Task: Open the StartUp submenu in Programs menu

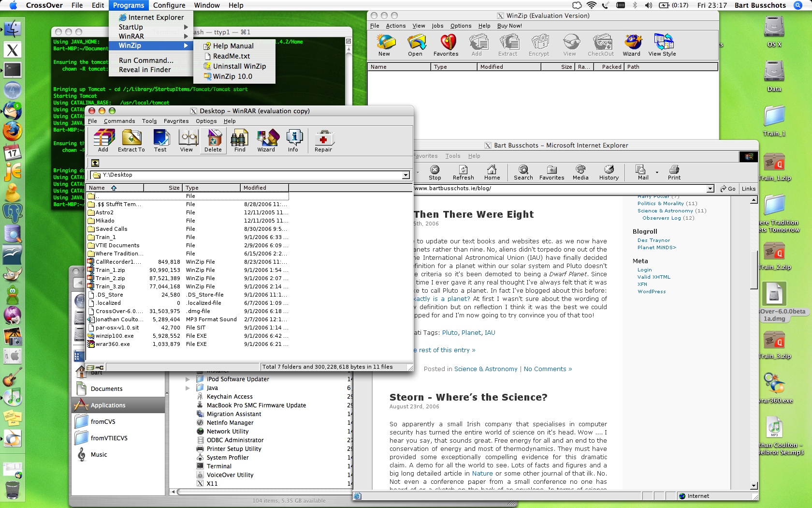Action: click(151, 27)
